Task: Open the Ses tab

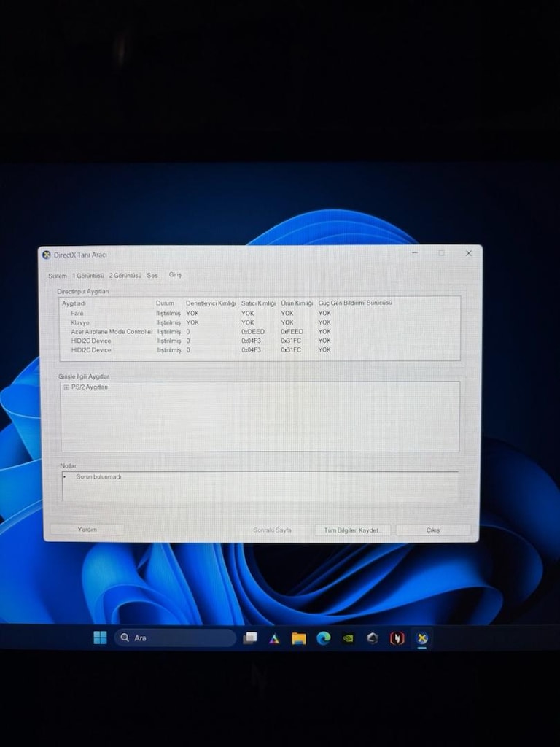Action: 152,276
